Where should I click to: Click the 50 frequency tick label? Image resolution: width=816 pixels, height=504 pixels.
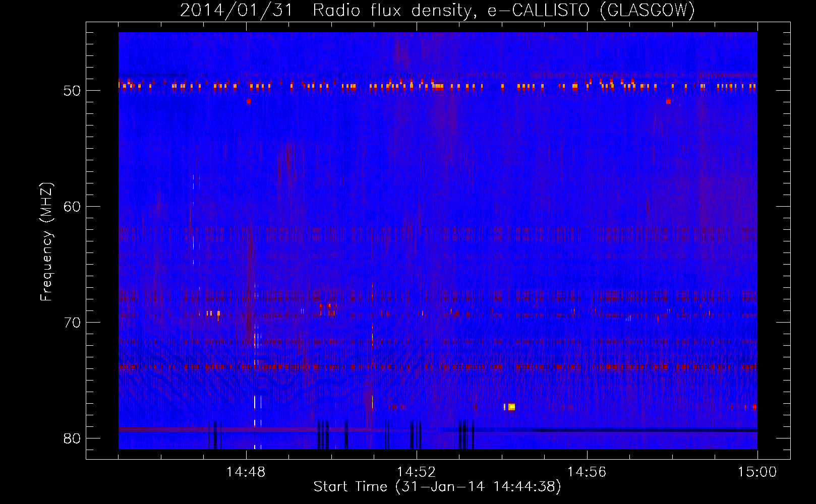pyautogui.click(x=72, y=91)
